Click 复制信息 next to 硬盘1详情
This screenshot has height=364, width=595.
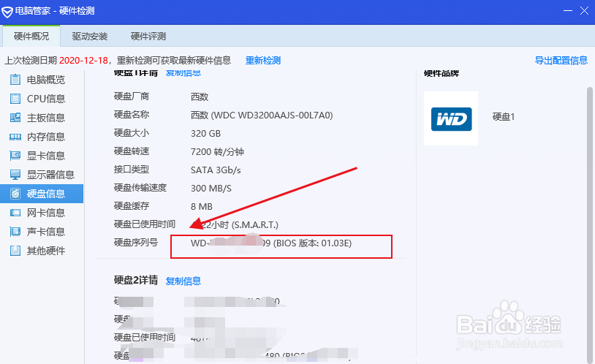183,72
